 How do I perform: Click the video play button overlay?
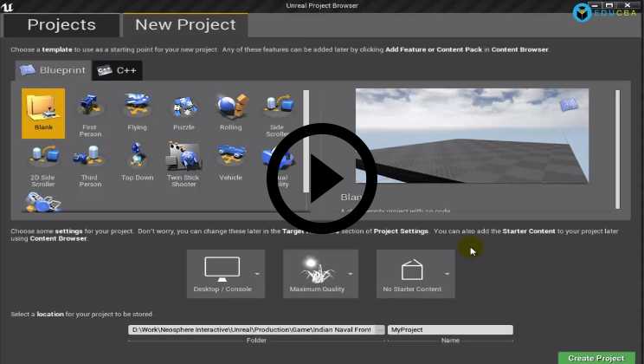[x=322, y=179]
